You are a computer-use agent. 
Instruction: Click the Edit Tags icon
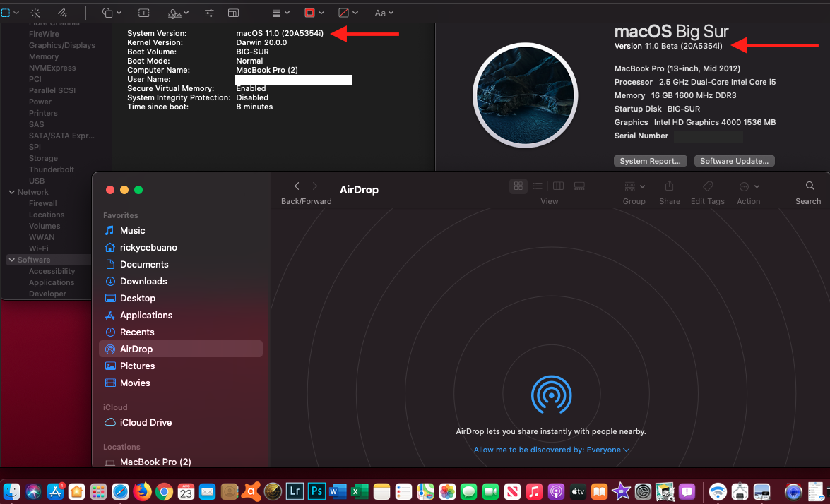(708, 186)
